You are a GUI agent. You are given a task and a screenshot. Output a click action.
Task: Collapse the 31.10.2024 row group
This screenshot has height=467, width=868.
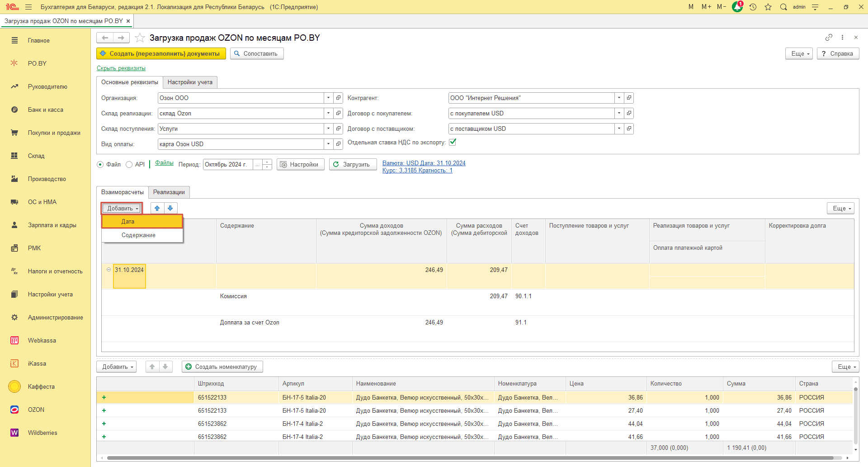coord(108,270)
